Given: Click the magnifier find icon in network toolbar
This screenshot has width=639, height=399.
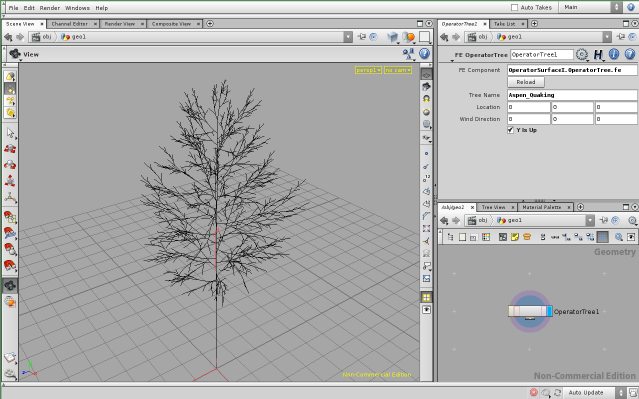Looking at the screenshot, I should pos(619,237).
